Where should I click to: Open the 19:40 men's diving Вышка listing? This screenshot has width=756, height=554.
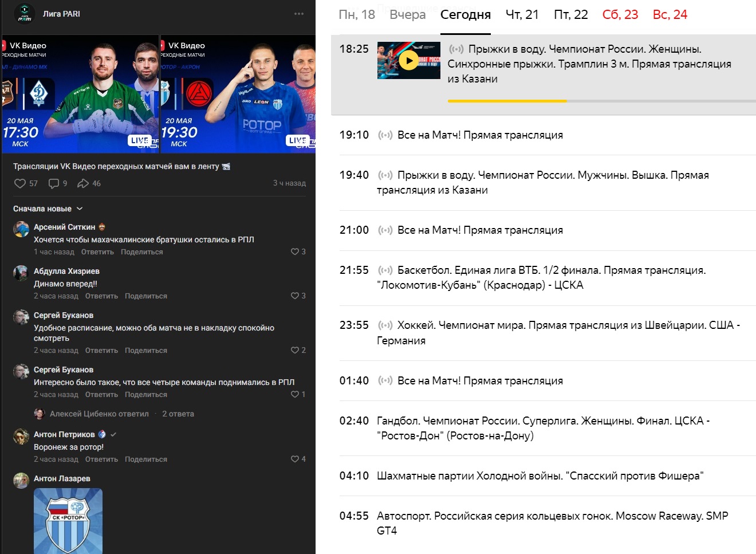544,183
